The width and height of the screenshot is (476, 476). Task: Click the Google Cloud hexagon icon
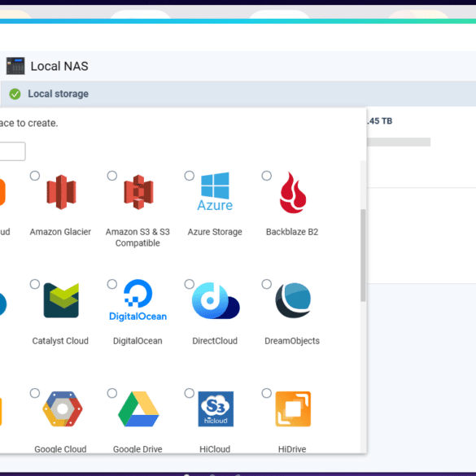[62, 408]
